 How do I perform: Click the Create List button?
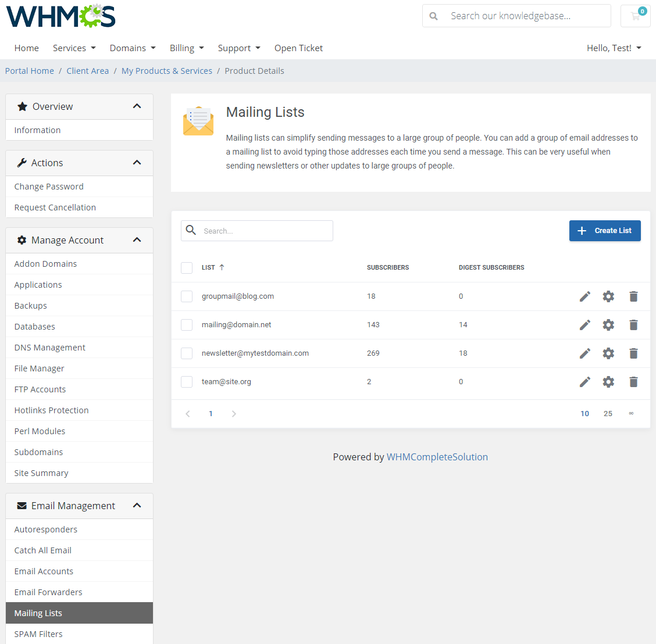coord(605,231)
